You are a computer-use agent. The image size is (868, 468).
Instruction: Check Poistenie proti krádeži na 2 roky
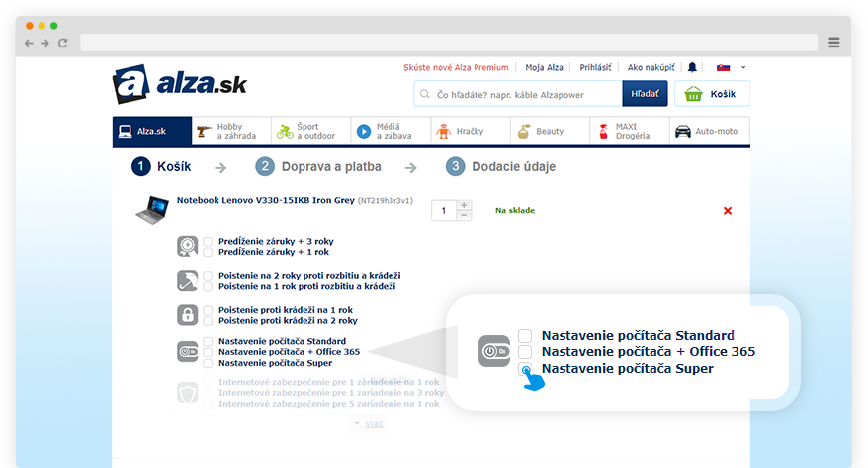[x=208, y=321]
